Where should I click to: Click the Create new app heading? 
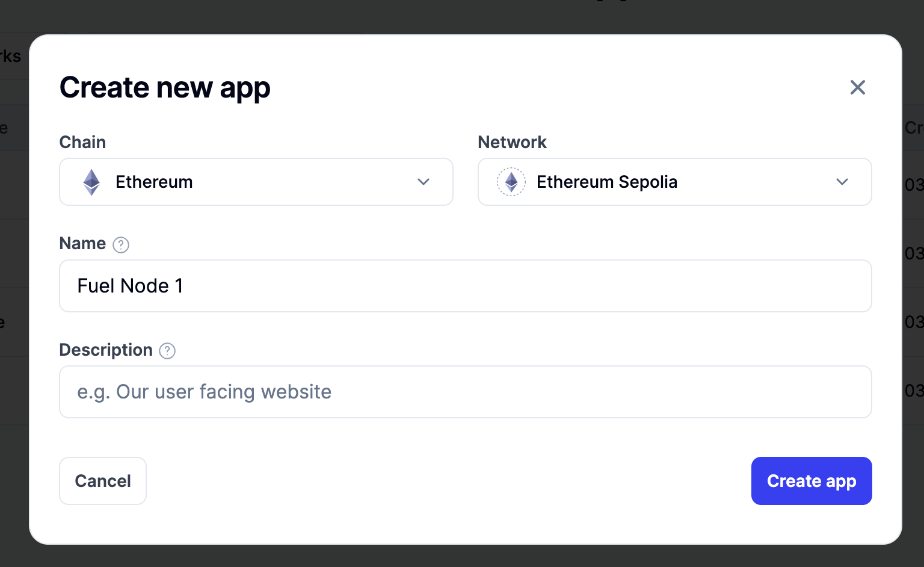pos(165,88)
